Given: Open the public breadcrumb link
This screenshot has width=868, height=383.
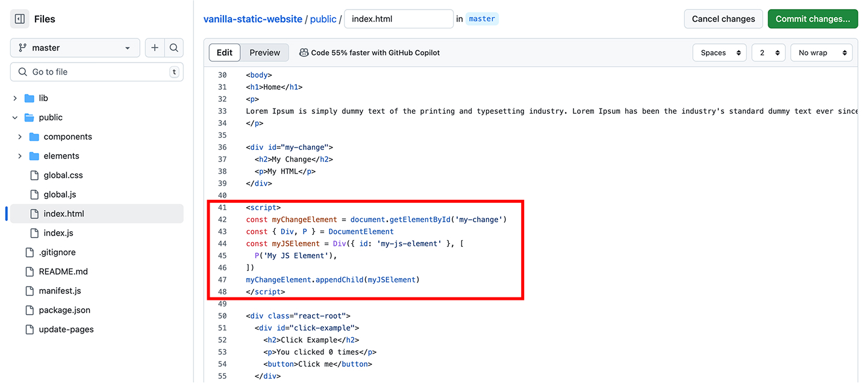Looking at the screenshot, I should 323,19.
